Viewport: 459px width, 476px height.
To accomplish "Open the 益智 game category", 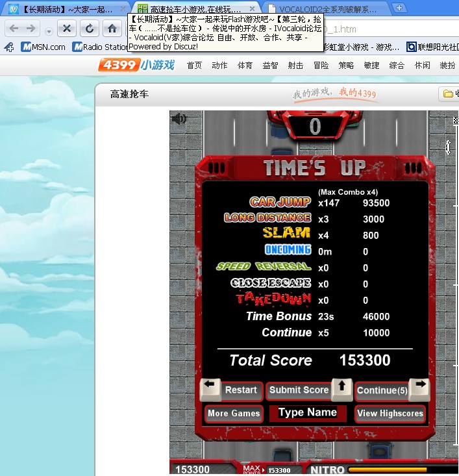I will click(x=270, y=66).
